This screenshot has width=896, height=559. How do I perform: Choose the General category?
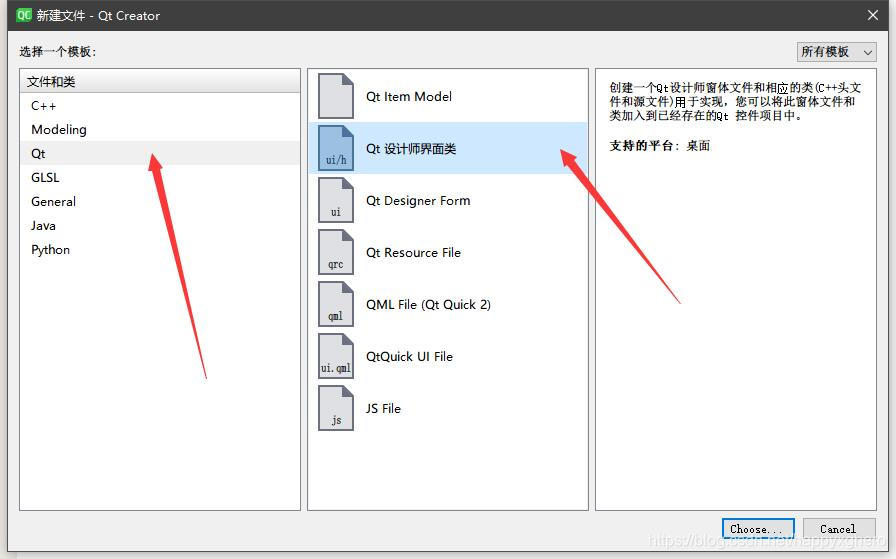pos(160,202)
